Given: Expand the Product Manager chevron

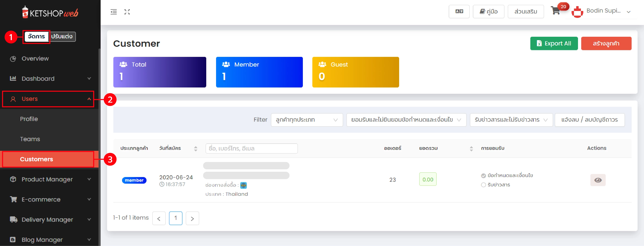Looking at the screenshot, I should [x=89, y=179].
